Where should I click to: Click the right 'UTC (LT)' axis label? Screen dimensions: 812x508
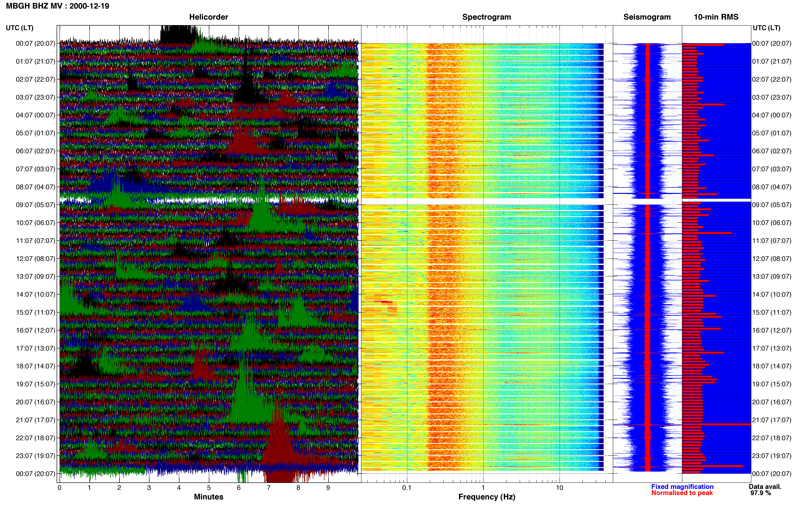pyautogui.click(x=766, y=28)
